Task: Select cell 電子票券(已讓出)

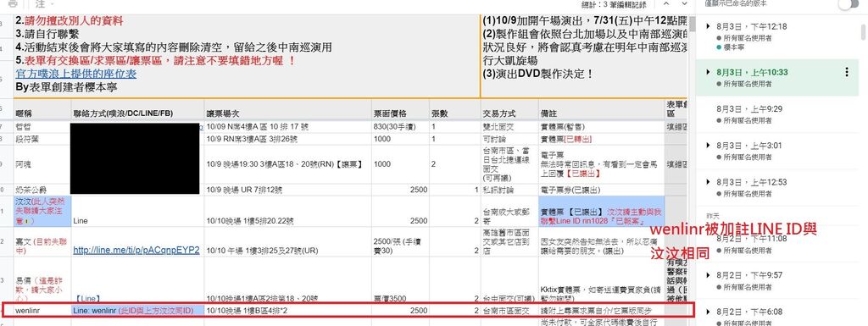Action: (x=601, y=190)
